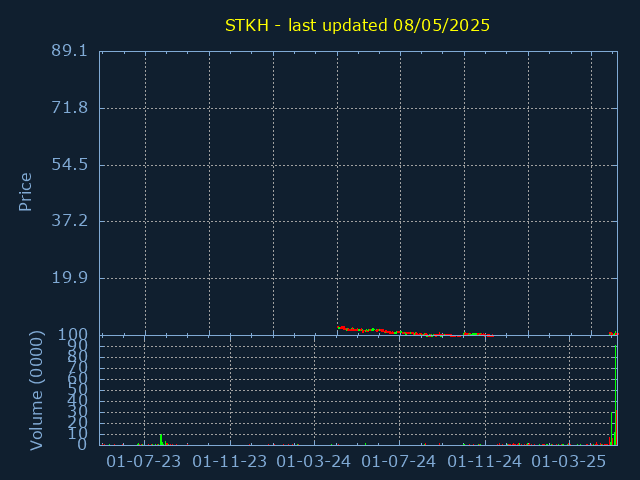This screenshot has height=480, width=640.
Task: Click the volume axis label 0
Action: point(82,444)
